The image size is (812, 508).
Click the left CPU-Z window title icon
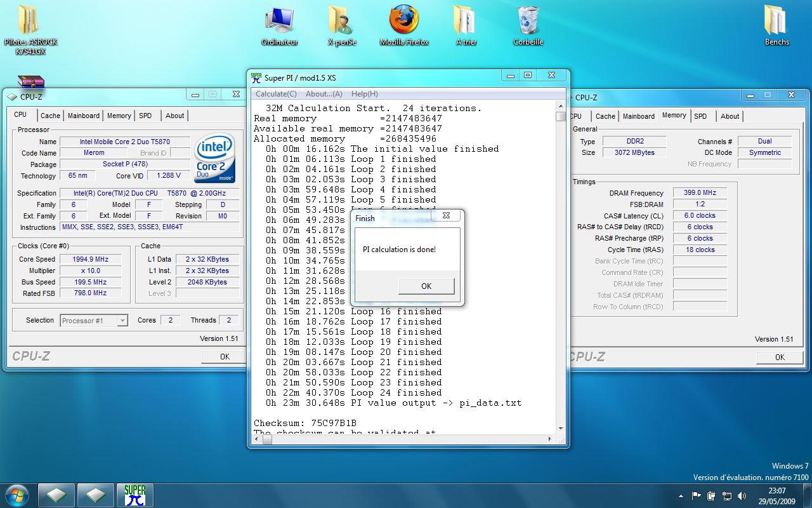click(x=12, y=97)
